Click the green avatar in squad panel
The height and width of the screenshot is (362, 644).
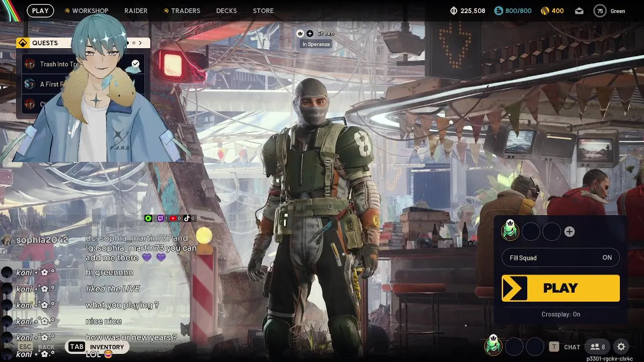tap(510, 231)
